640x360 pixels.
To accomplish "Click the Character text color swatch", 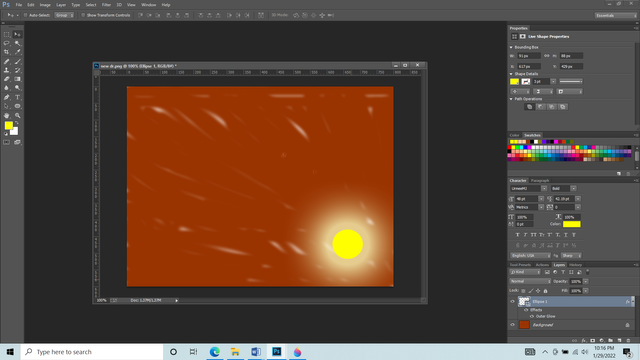I will point(571,224).
